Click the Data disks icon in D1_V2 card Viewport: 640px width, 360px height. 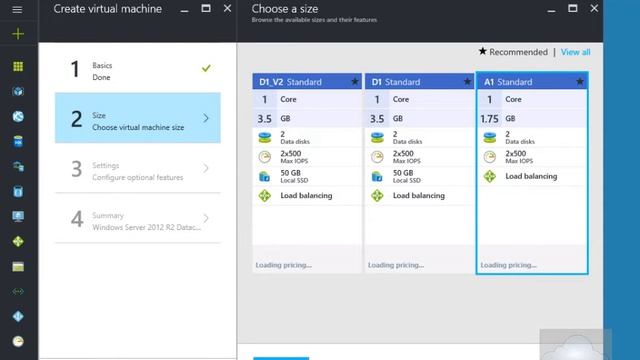264,138
